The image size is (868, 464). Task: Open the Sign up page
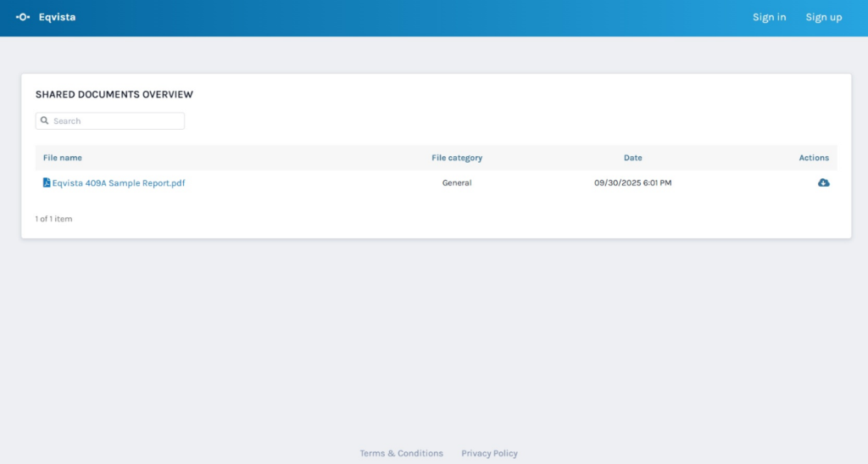pos(823,17)
